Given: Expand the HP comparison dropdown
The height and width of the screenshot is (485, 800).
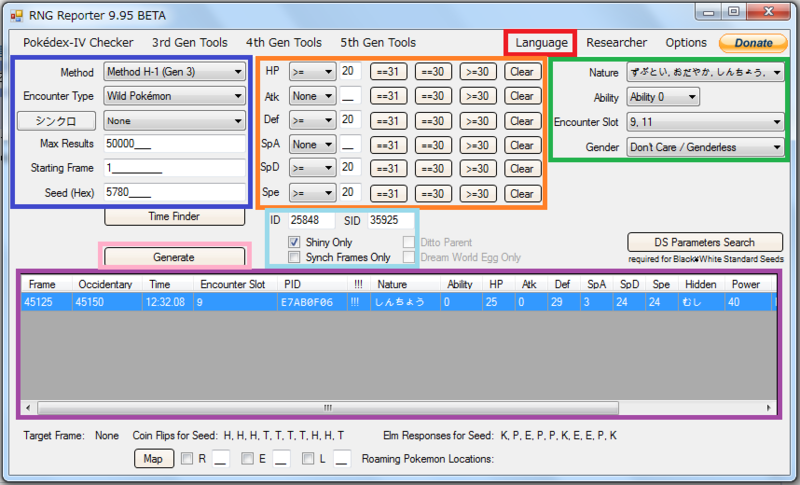Looking at the screenshot, I should click(312, 72).
